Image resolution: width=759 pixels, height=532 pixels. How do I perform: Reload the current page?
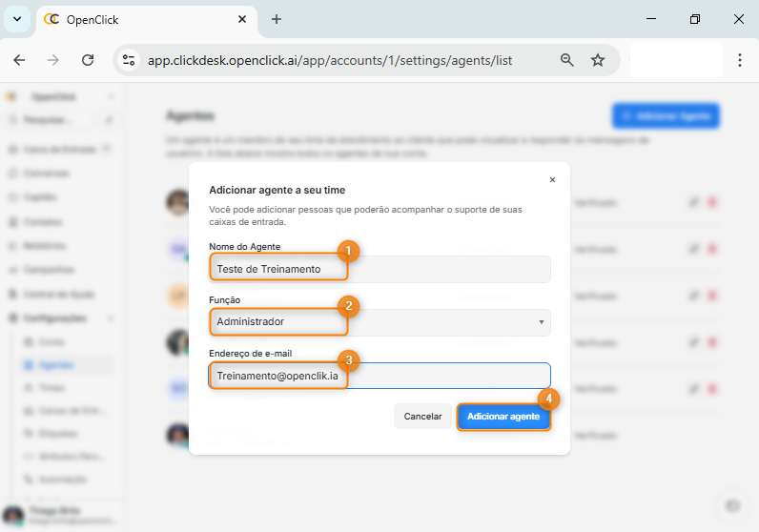pos(88,60)
